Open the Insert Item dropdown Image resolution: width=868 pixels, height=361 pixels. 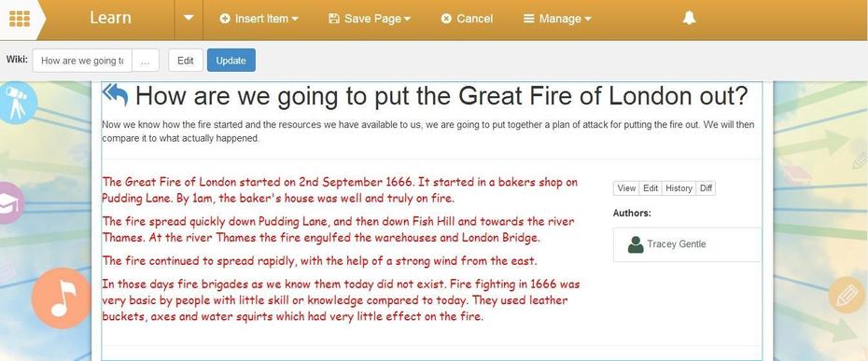(259, 19)
